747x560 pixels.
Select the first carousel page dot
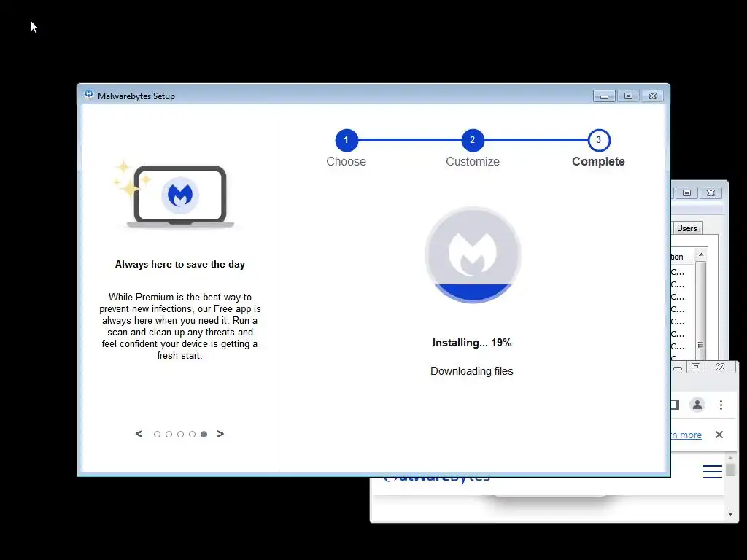[158, 435]
